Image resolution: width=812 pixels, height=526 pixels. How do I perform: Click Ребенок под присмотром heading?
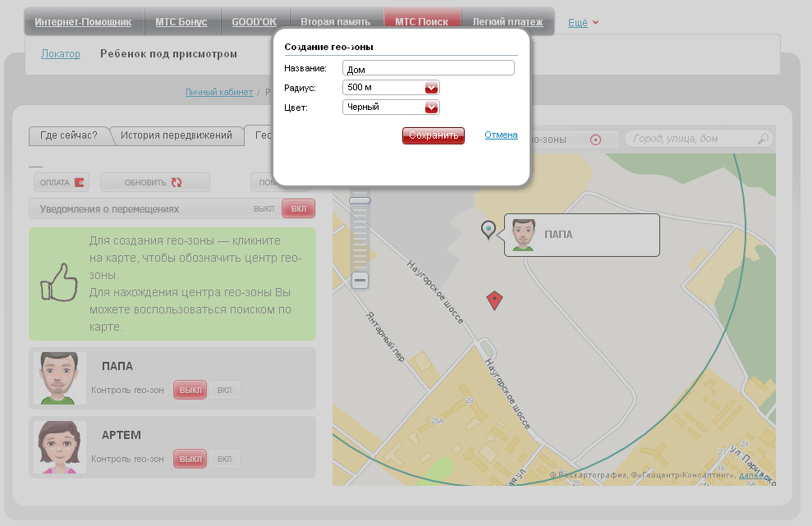coord(169,54)
